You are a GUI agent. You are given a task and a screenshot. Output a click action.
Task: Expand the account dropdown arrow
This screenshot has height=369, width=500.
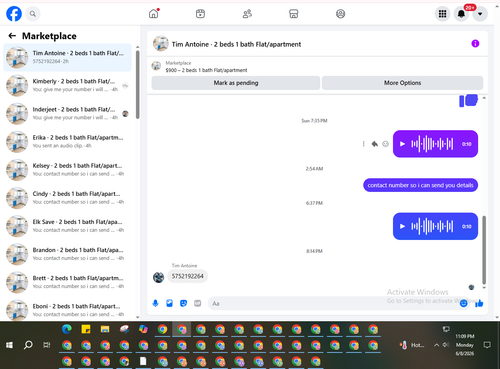click(x=480, y=14)
